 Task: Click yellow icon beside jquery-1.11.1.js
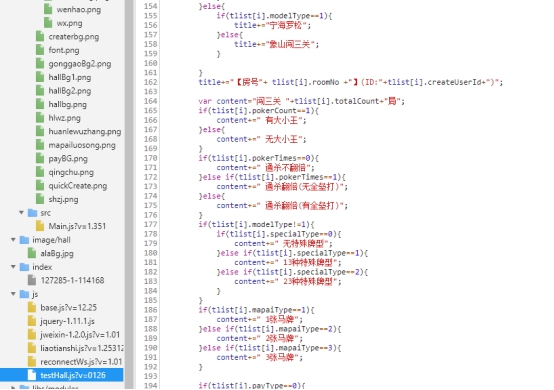coord(32,321)
